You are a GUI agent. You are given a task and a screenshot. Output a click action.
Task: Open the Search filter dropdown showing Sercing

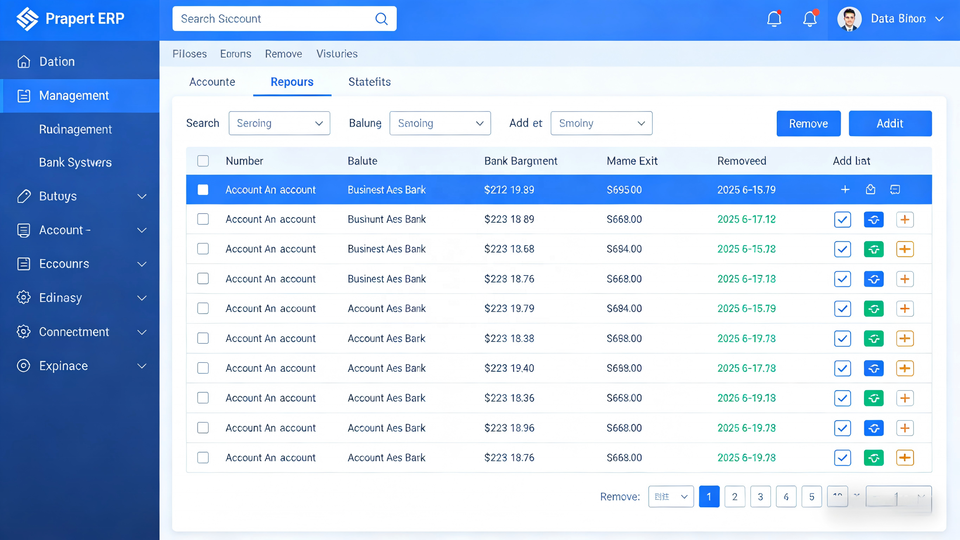coord(279,123)
